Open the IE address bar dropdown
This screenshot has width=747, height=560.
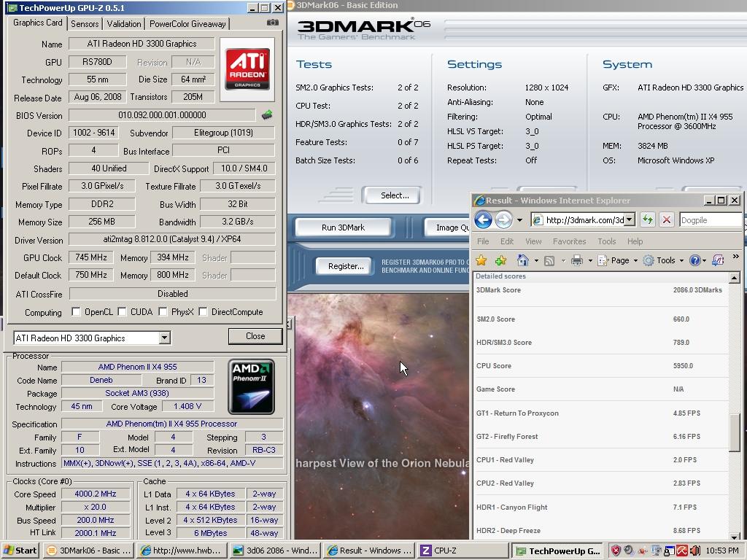(x=630, y=219)
